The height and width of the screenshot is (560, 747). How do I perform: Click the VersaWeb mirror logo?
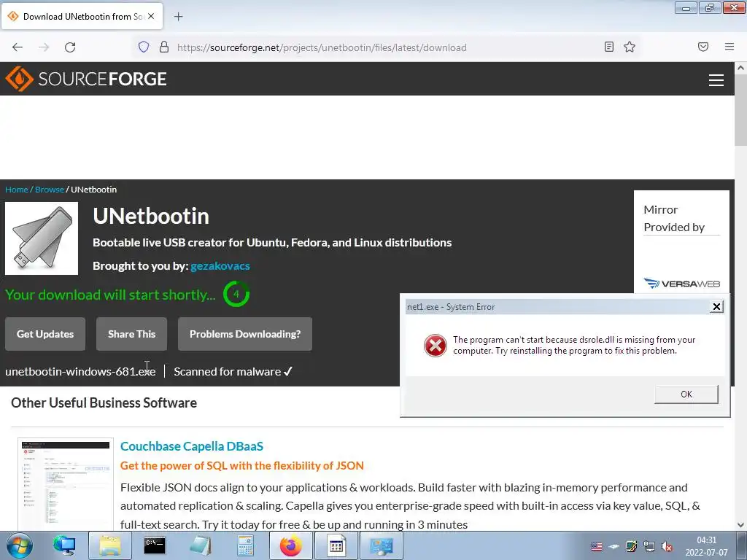click(x=682, y=284)
